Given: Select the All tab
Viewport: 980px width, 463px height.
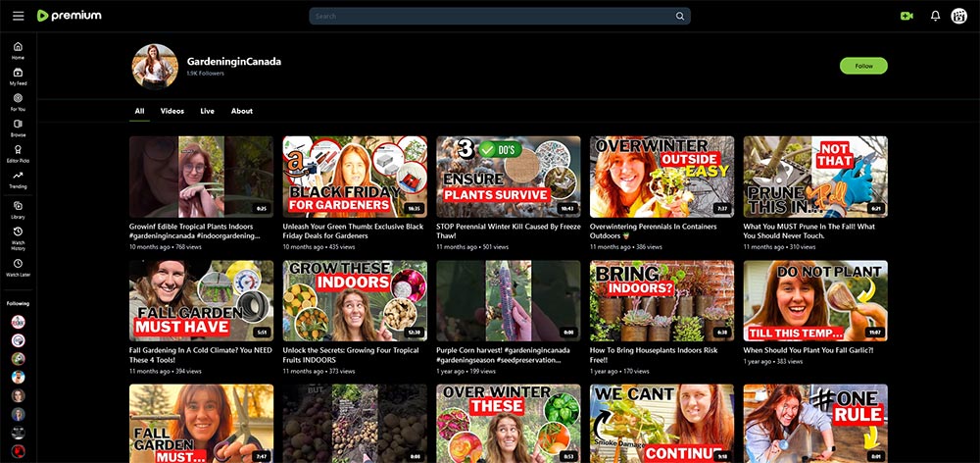Looking at the screenshot, I should click(139, 111).
